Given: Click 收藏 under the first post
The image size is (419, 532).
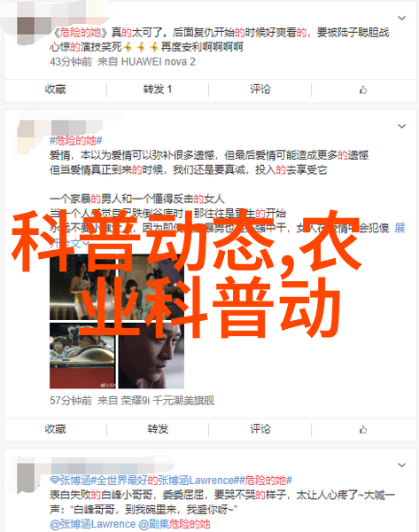Looking at the screenshot, I should (55, 90).
